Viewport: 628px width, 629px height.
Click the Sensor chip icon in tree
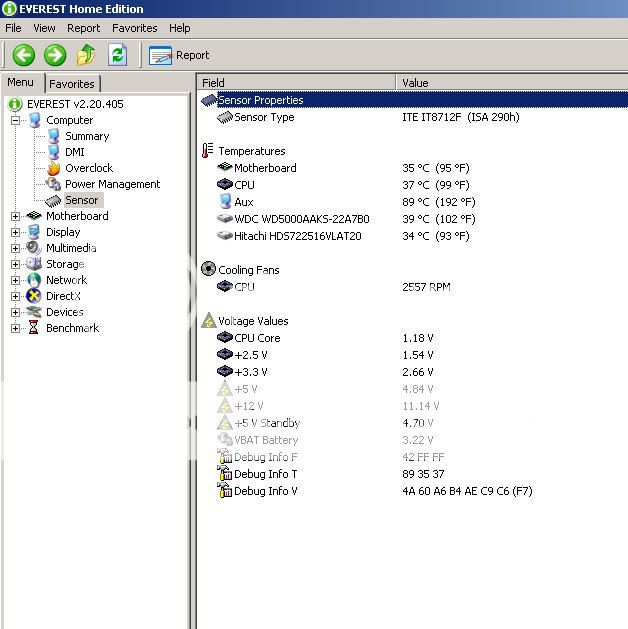[53, 200]
